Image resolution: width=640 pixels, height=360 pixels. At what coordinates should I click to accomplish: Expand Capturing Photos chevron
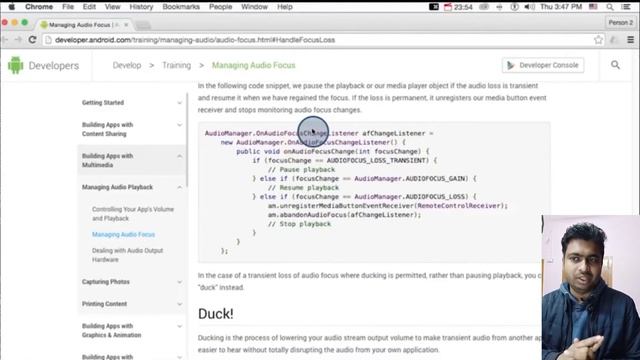pos(179,282)
